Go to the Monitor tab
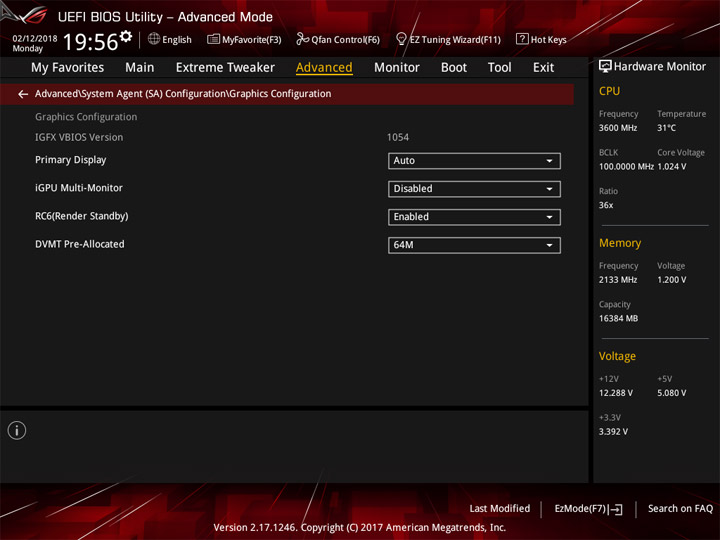The image size is (720, 540). [x=397, y=68]
